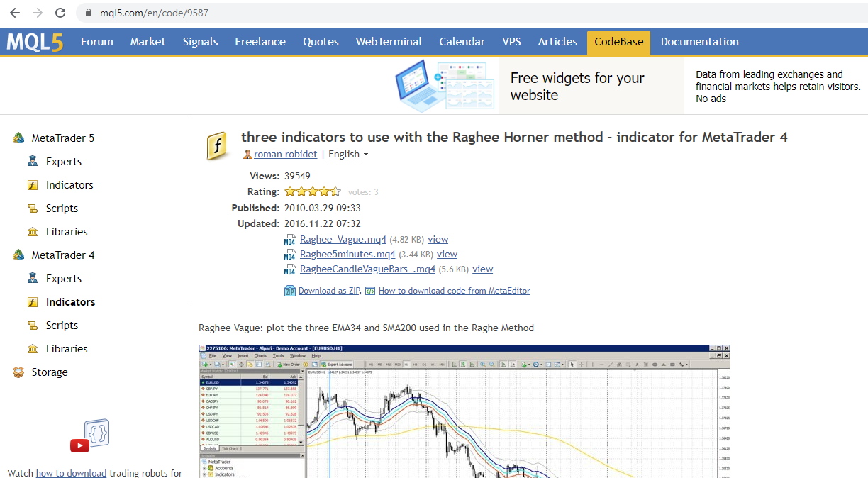868x478 pixels.
Task: Click the YouTube video icon in sidebar
Action: point(79,445)
